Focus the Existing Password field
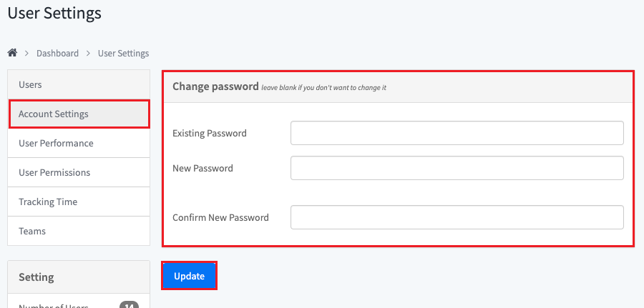Screen dimensions: 644x308 tap(457, 133)
